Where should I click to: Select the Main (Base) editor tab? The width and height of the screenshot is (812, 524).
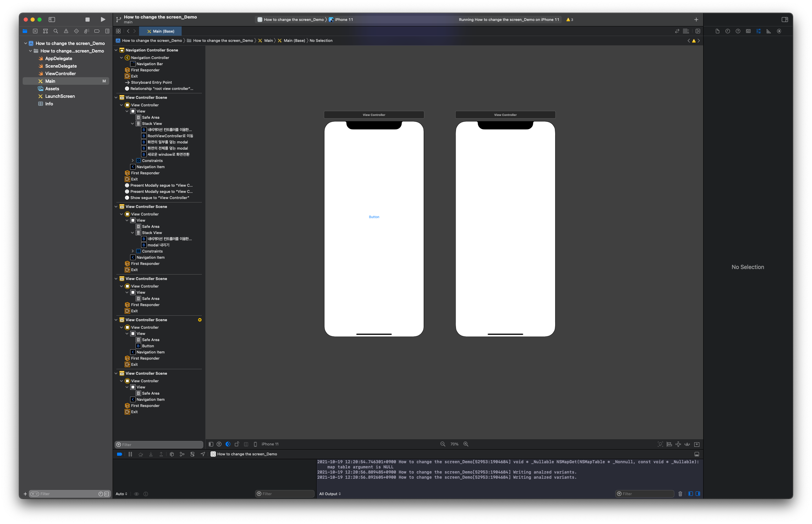161,31
